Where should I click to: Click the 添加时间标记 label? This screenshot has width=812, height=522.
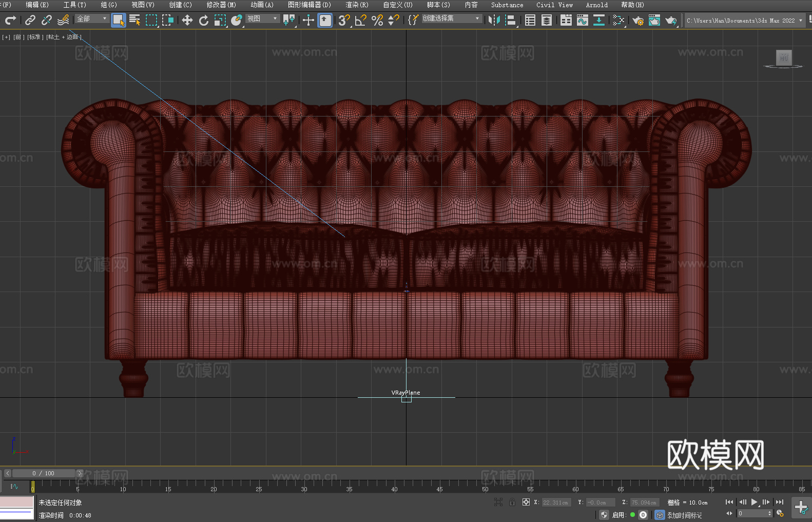(684, 515)
